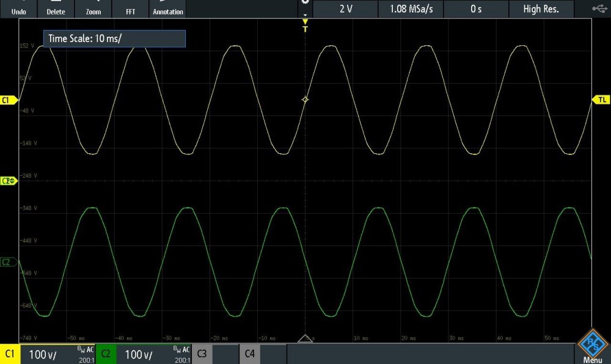Viewport: 611px width, 364px height.
Task: Enable channel C3
Action: tap(202, 354)
